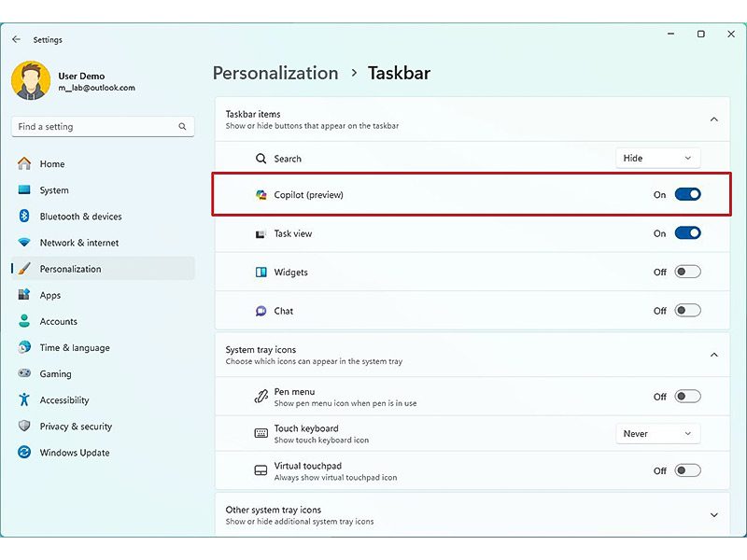Select Bluetooth & devices in the sidebar
Screen dimensions: 747x560
click(81, 217)
